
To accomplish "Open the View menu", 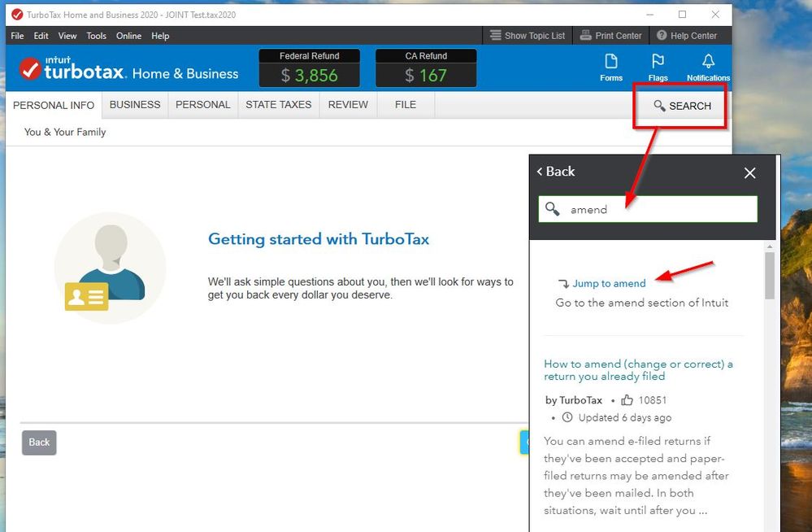I will [67, 36].
